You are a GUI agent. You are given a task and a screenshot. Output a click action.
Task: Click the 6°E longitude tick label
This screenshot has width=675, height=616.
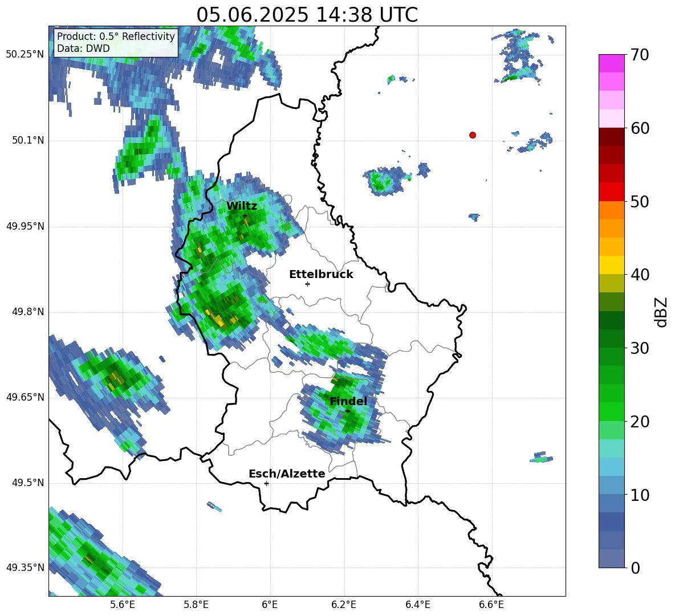pos(270,605)
